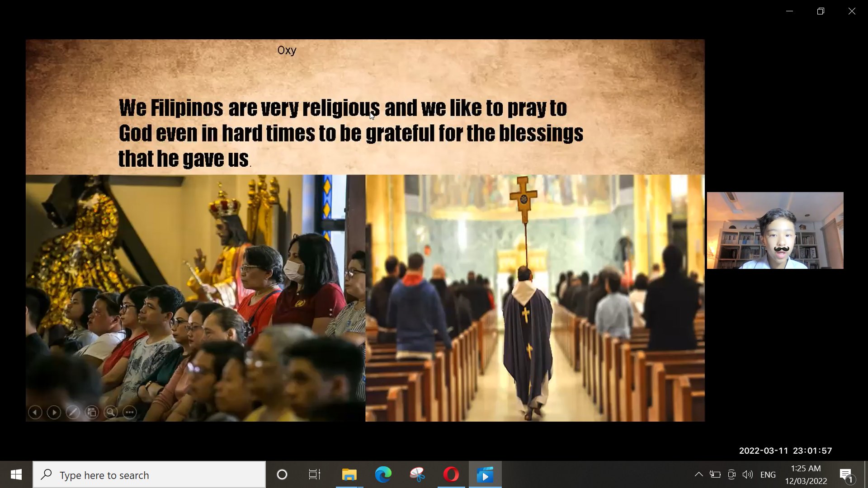Screen dimensions: 868x488
Task: Expand hidden system tray icons
Action: point(698,474)
